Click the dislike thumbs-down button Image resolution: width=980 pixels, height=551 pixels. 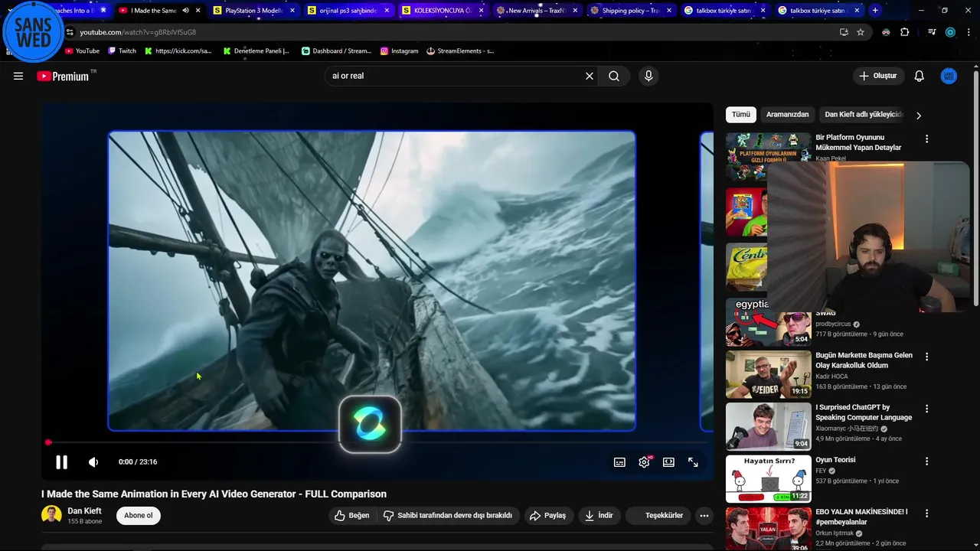(448, 515)
